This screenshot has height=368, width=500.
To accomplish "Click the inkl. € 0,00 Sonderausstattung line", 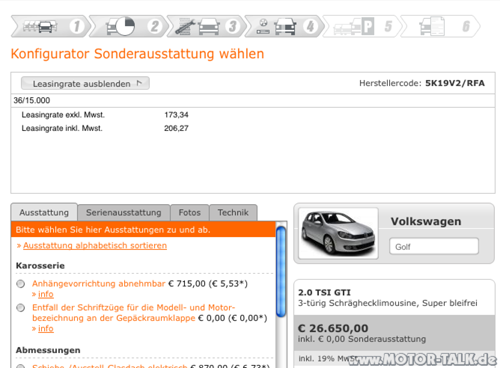I will click(362, 339).
